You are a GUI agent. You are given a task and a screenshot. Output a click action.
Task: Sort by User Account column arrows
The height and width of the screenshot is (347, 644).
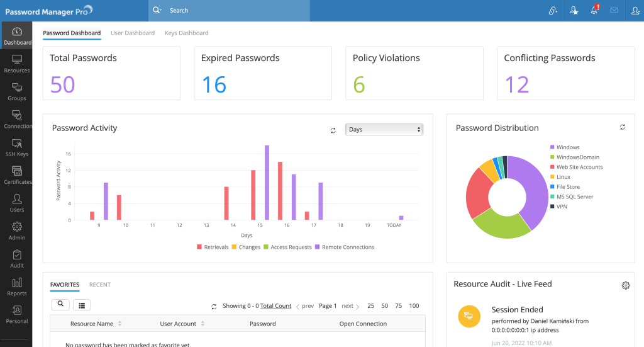[203, 324]
